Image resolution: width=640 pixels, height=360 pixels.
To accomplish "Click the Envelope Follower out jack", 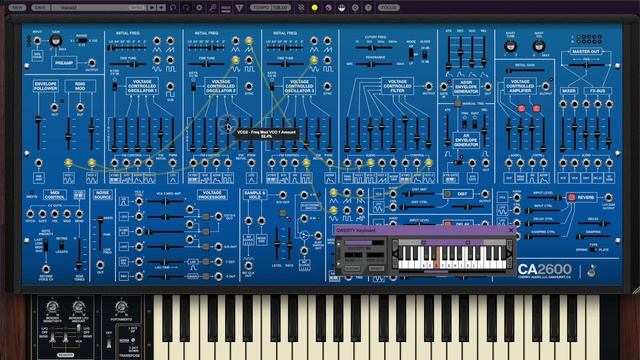I will [54, 107].
